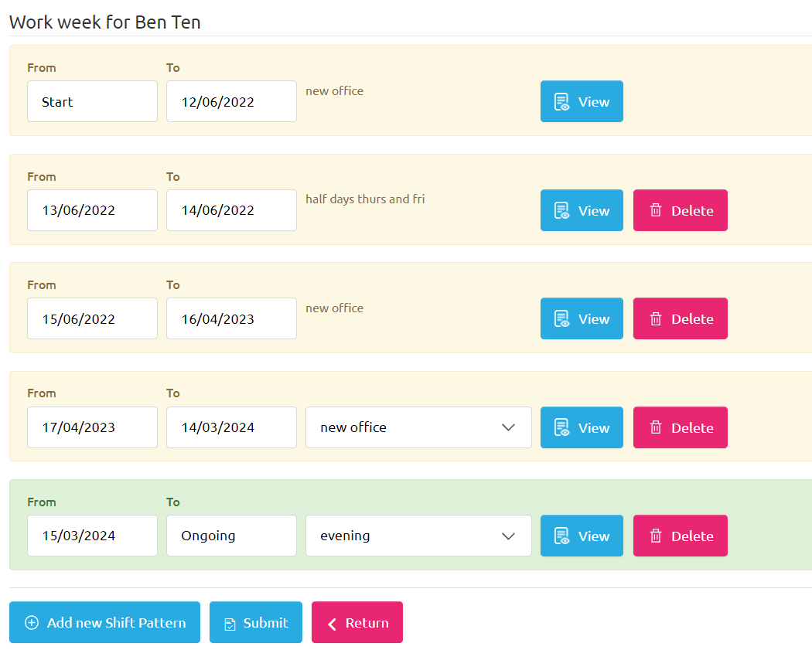
Task: Open the "new office" shift pattern dropdown
Action: (x=418, y=427)
